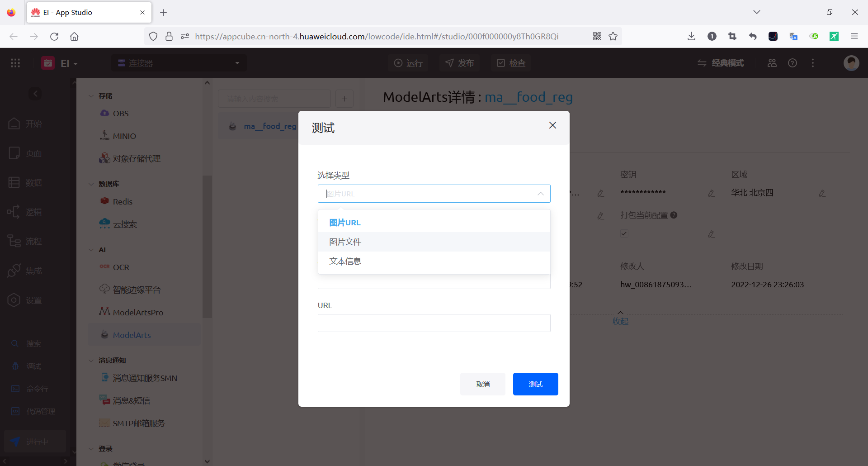Edit the 区域 region field
The height and width of the screenshot is (466, 868).
822,193
